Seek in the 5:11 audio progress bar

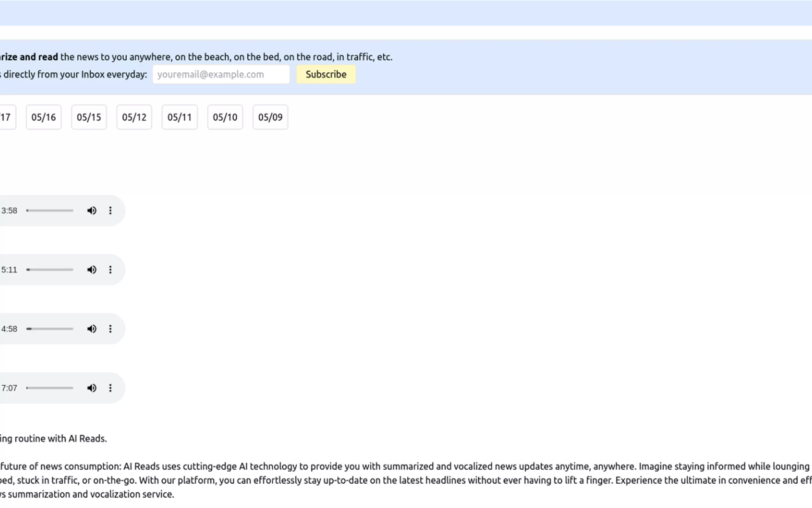(x=50, y=270)
